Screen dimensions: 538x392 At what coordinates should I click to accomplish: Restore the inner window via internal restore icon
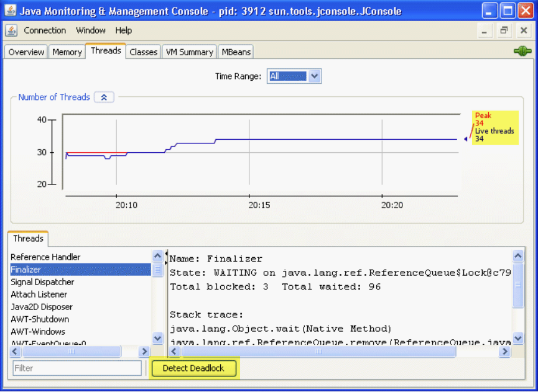point(504,30)
